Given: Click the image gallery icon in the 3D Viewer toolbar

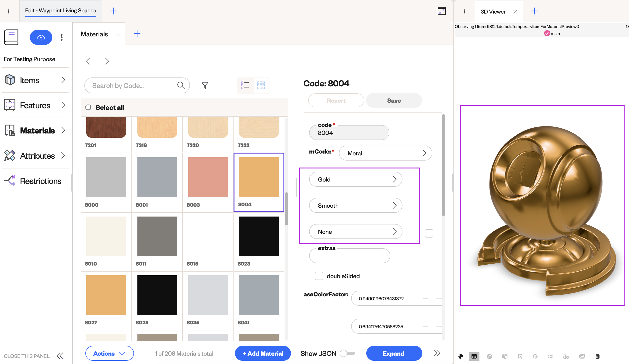Looking at the screenshot, I should (582, 356).
